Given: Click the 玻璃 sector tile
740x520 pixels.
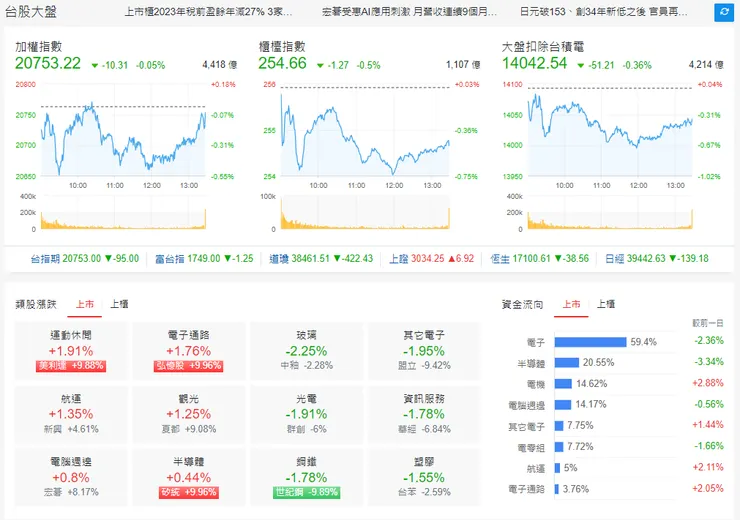Looking at the screenshot, I should tap(307, 351).
